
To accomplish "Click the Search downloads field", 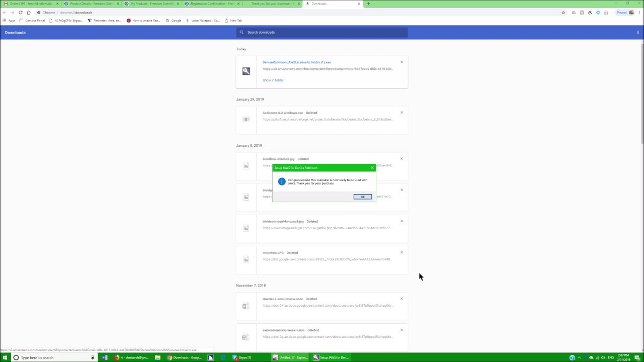I will point(322,32).
